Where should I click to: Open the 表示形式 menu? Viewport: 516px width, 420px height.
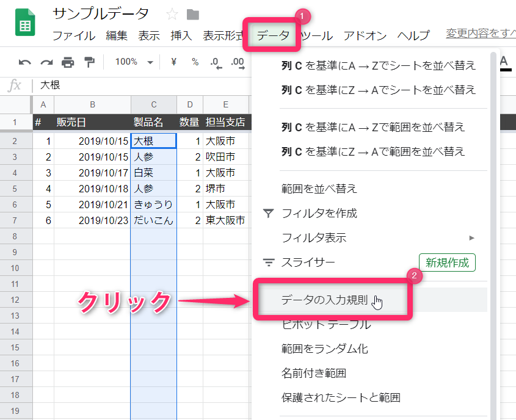point(223,35)
